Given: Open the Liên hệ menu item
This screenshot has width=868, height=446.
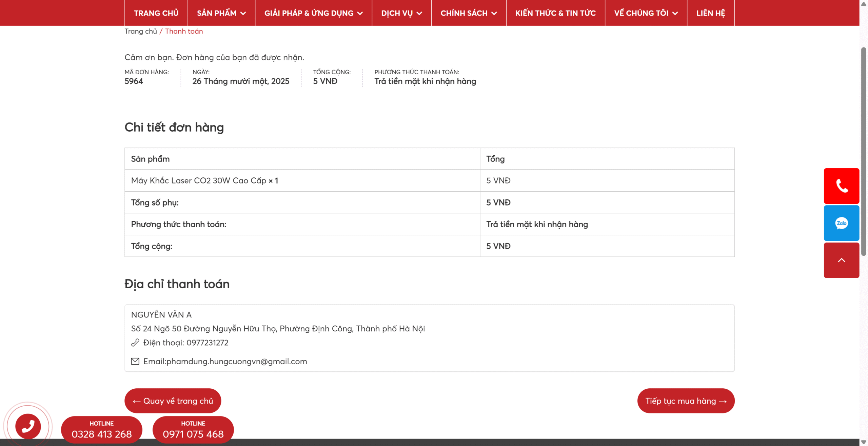Looking at the screenshot, I should click(x=711, y=13).
